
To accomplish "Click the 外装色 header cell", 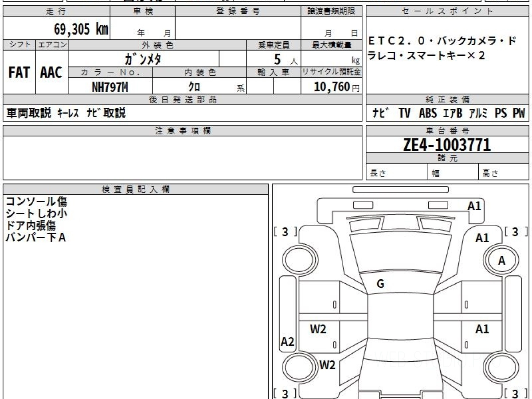I will 157,45.
